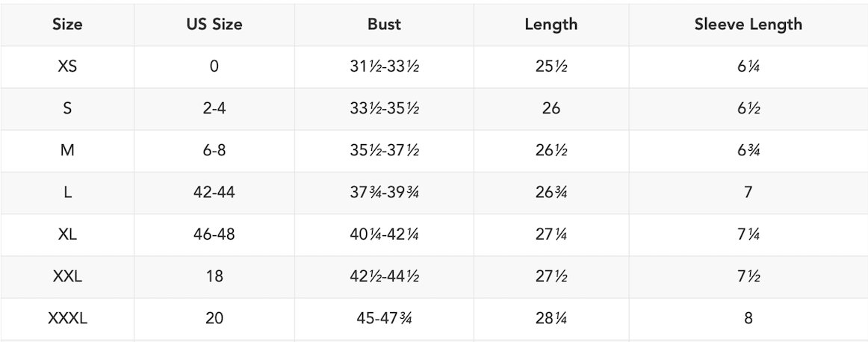Click the XXXL size row label
This screenshot has height=342, width=868.
(67, 319)
